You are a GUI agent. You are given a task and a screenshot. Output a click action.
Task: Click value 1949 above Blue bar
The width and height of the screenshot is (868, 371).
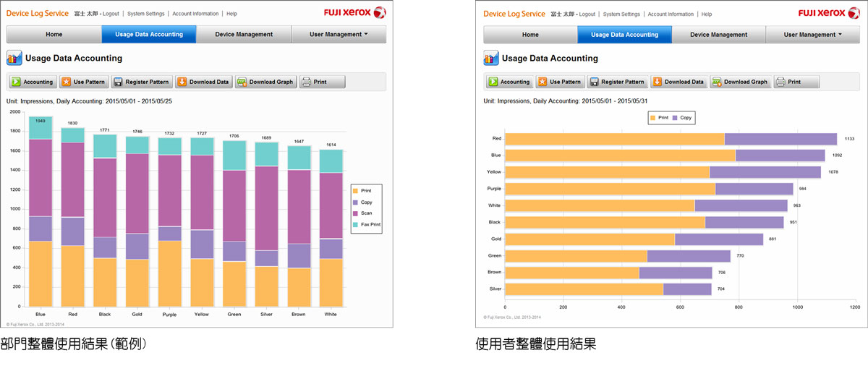41,121
